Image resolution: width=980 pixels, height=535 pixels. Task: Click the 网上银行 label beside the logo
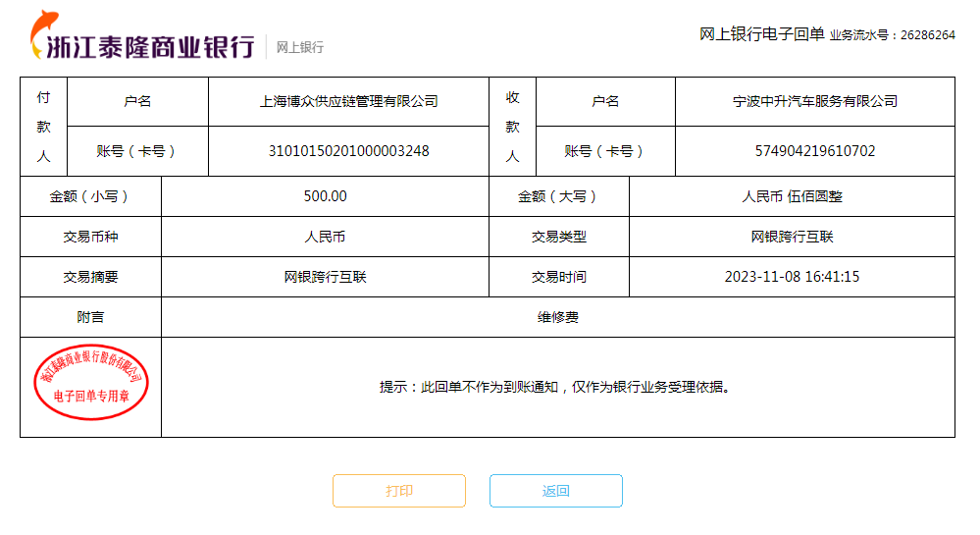[x=299, y=47]
